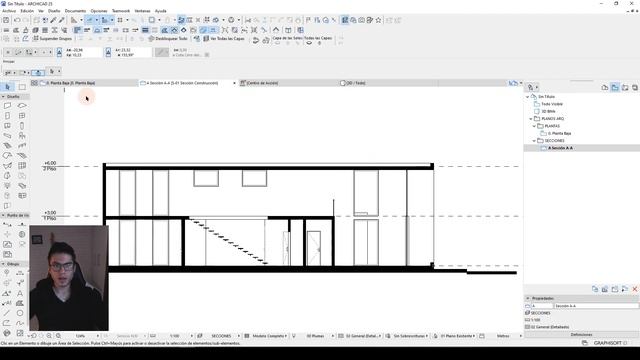This screenshot has height=360, width=640.
Task: Select the Arrow selection tool
Action: click(8, 87)
